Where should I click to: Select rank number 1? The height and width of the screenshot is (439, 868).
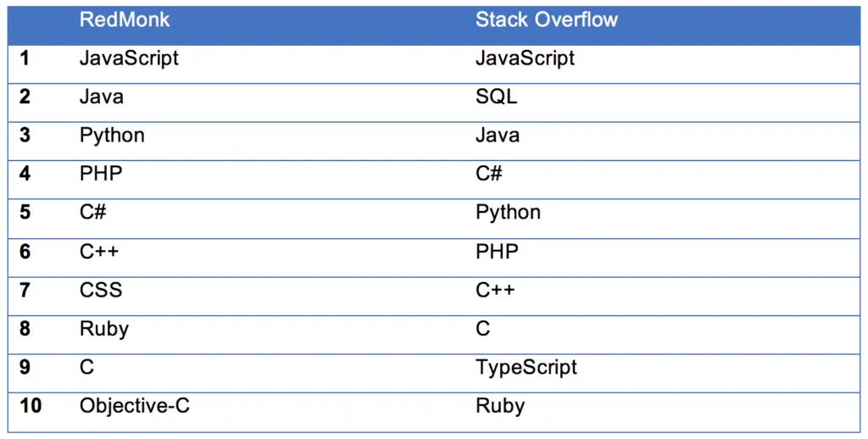pyautogui.click(x=25, y=58)
